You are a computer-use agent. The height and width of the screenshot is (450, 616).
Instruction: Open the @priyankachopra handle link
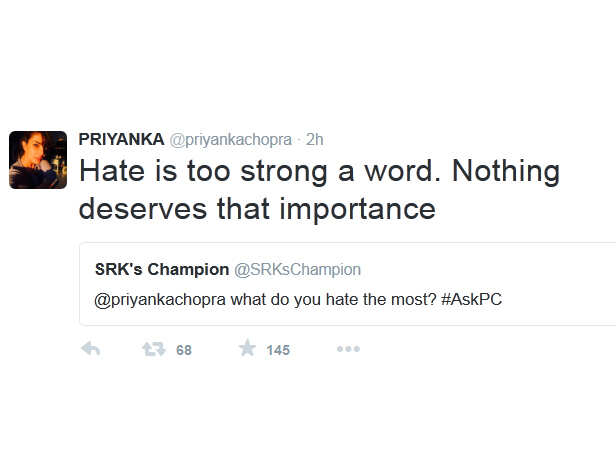(x=231, y=140)
